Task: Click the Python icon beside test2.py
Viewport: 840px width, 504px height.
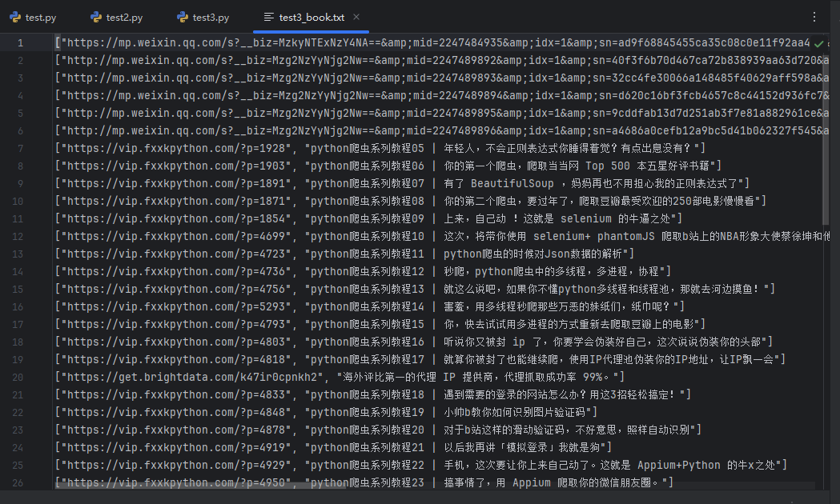Action: tap(96, 17)
